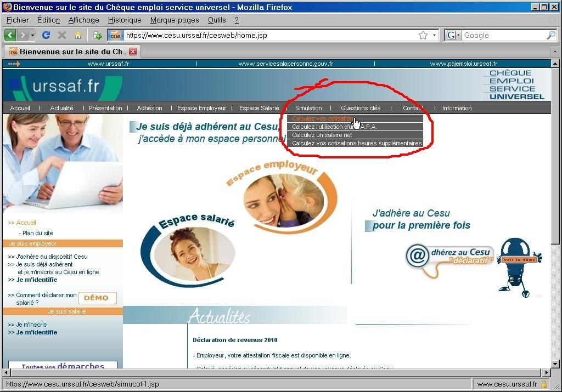
Task: Click the Forward navigation arrow
Action: [x=22, y=35]
